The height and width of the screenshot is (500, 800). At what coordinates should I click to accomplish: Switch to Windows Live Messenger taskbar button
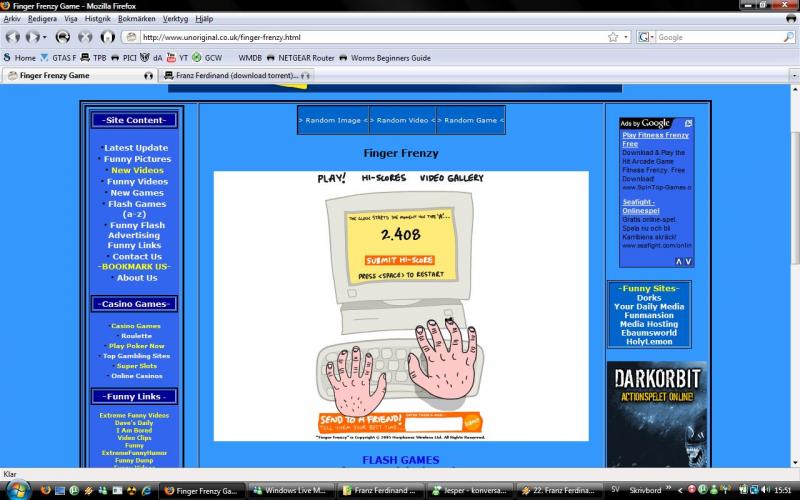pyautogui.click(x=293, y=490)
